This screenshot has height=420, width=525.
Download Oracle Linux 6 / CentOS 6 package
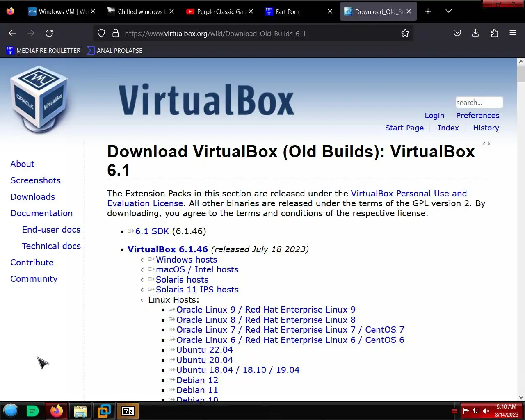coord(290,340)
